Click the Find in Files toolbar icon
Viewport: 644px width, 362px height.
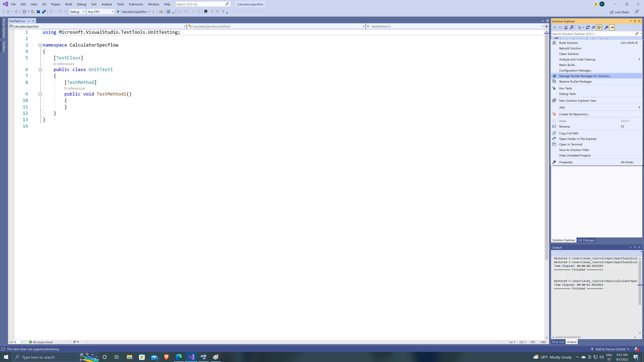point(161,11)
